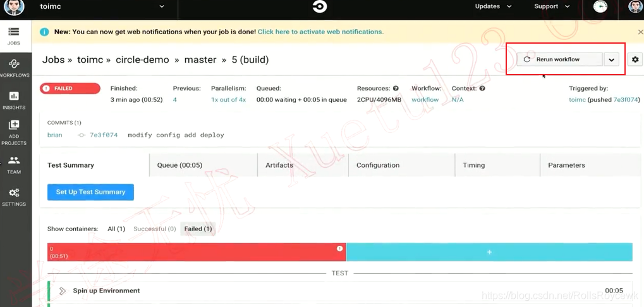Switch to the Queue (00:05) tab
Screen dimensions: 644x307
tap(204, 165)
